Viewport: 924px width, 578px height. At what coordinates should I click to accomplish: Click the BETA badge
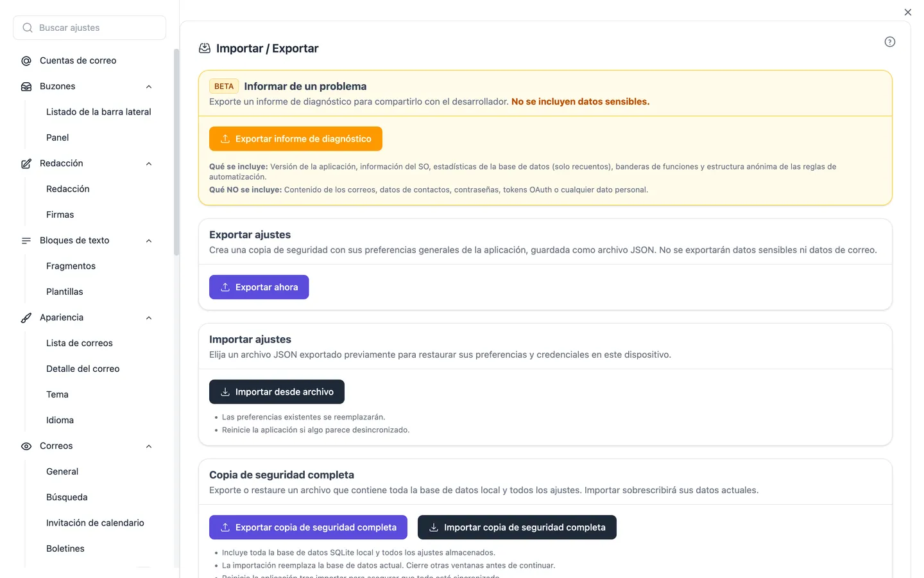[x=224, y=86]
